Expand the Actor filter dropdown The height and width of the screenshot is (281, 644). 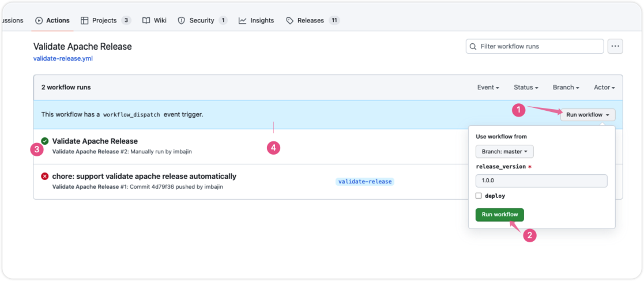(x=605, y=88)
